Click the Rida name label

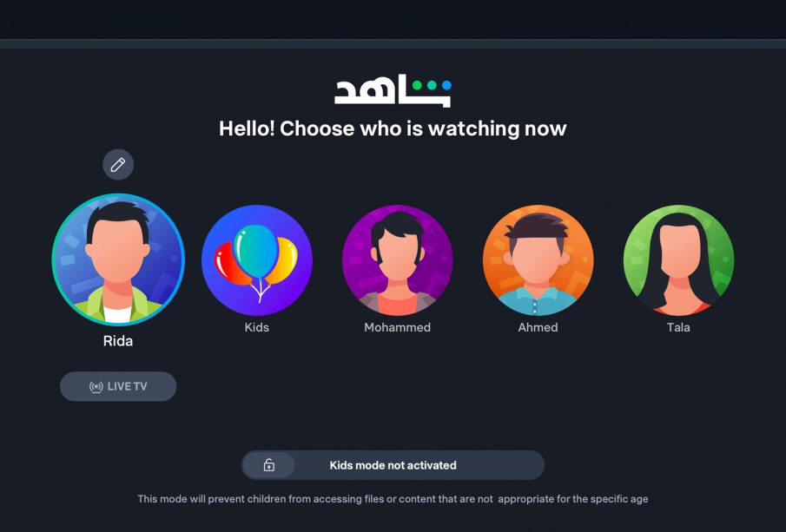pyautogui.click(x=118, y=341)
